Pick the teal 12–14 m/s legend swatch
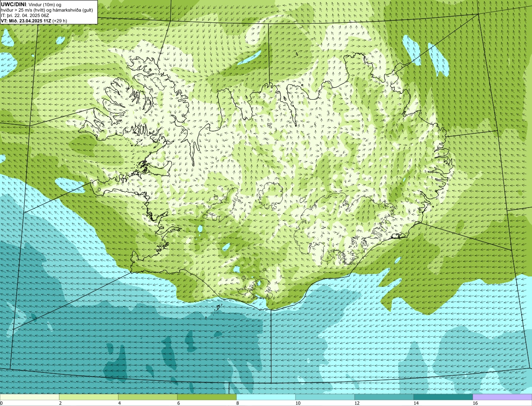 pyautogui.click(x=384, y=397)
